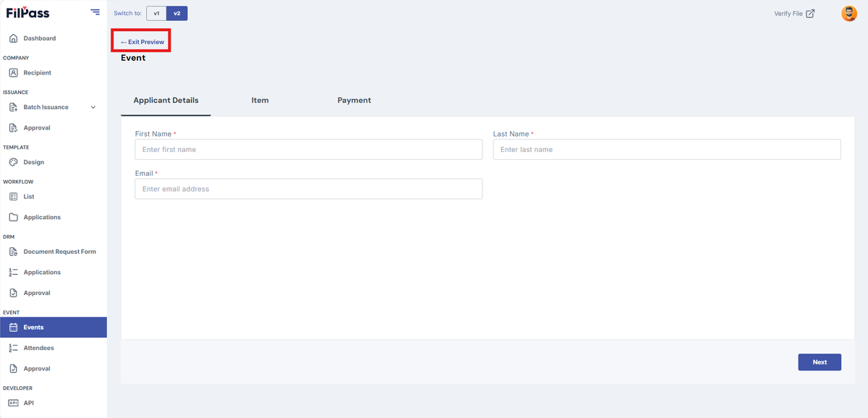
Task: Click the Issuance Approval document icon
Action: [14, 128]
